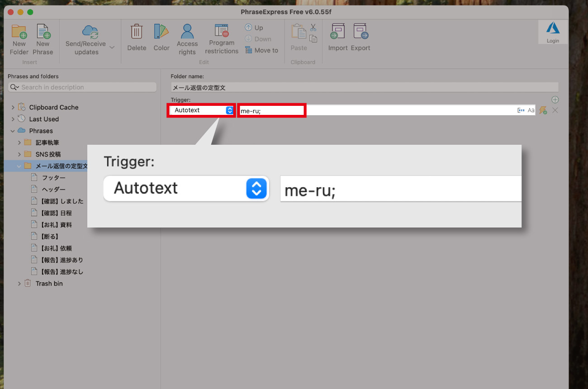Select the 【確認】日程 phrase
Screen dimensions: 588x389
[x=56, y=213]
